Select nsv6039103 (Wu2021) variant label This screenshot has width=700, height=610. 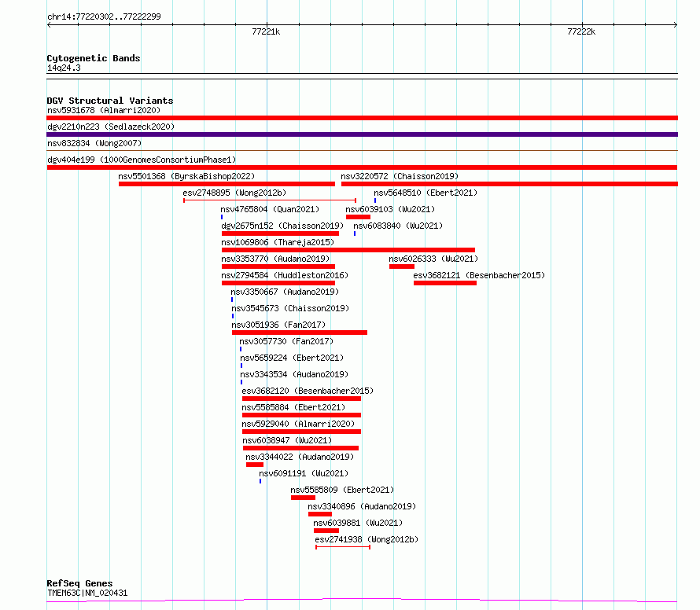390,209
